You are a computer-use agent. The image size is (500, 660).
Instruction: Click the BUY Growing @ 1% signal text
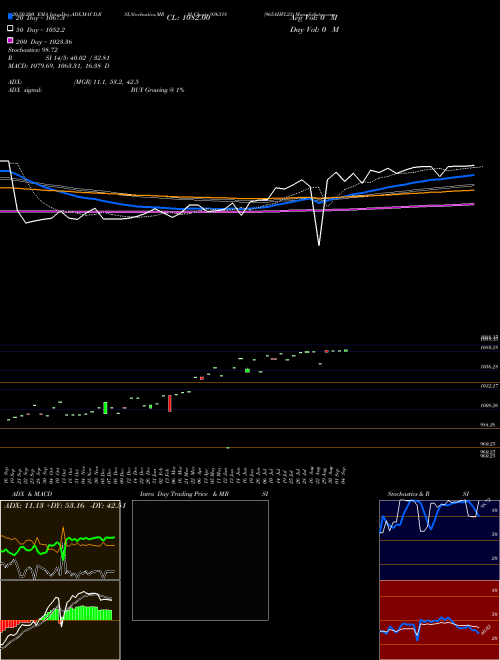point(157,90)
